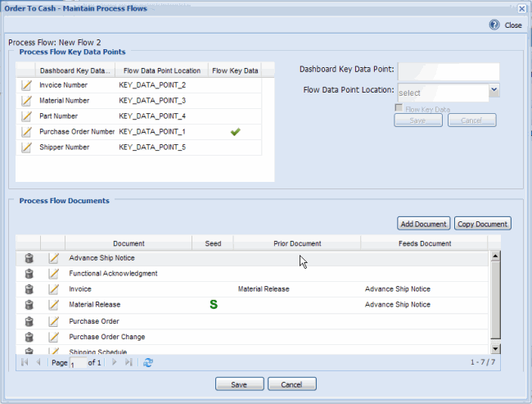Image resolution: width=532 pixels, height=404 pixels.
Task: Click the green Seed marker for Material Release
Action: [x=214, y=305]
